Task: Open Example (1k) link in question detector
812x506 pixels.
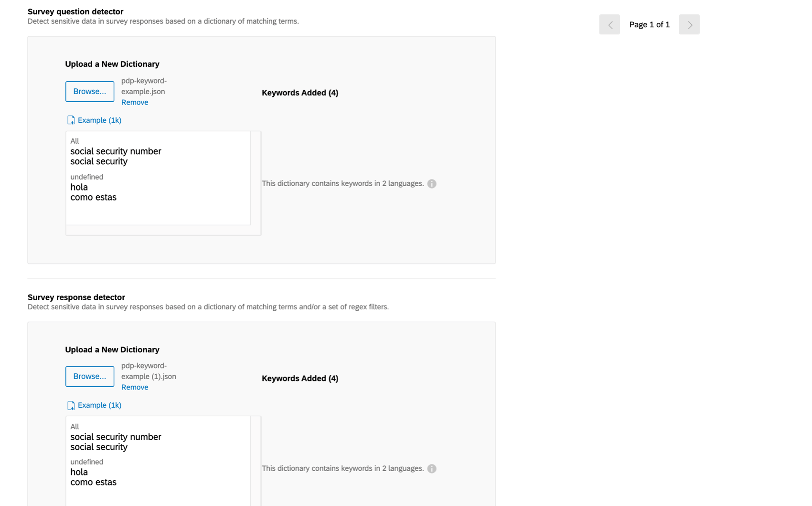Action: (x=99, y=120)
